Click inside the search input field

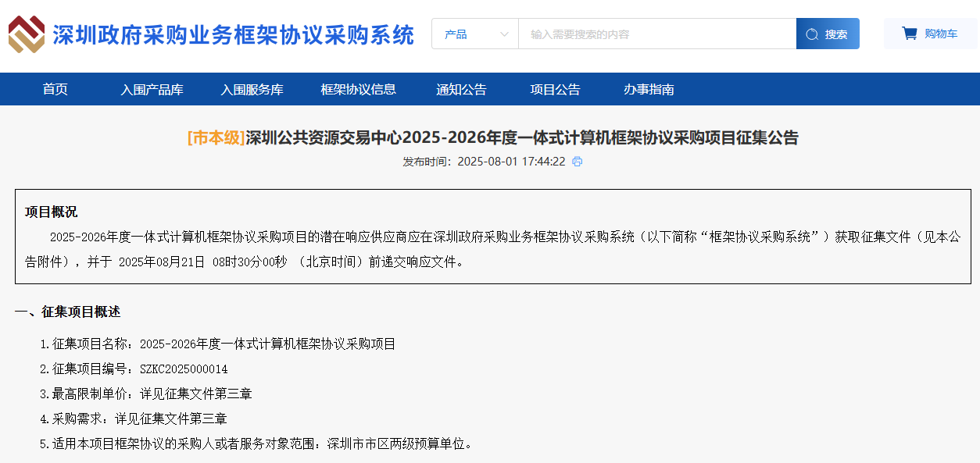(656, 34)
